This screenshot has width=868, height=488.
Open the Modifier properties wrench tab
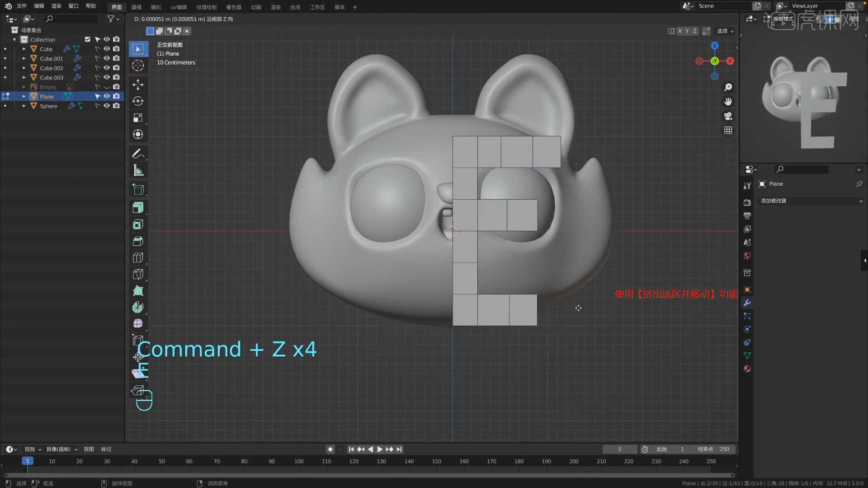point(747,303)
